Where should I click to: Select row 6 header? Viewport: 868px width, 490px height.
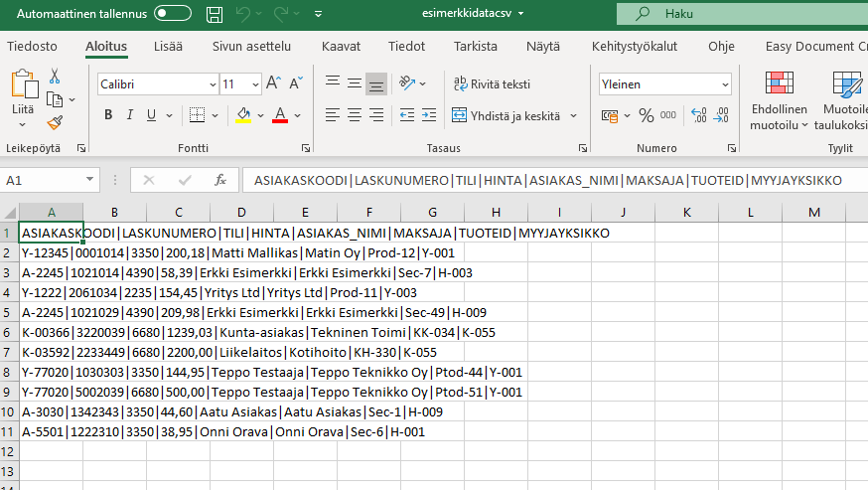coord(8,333)
